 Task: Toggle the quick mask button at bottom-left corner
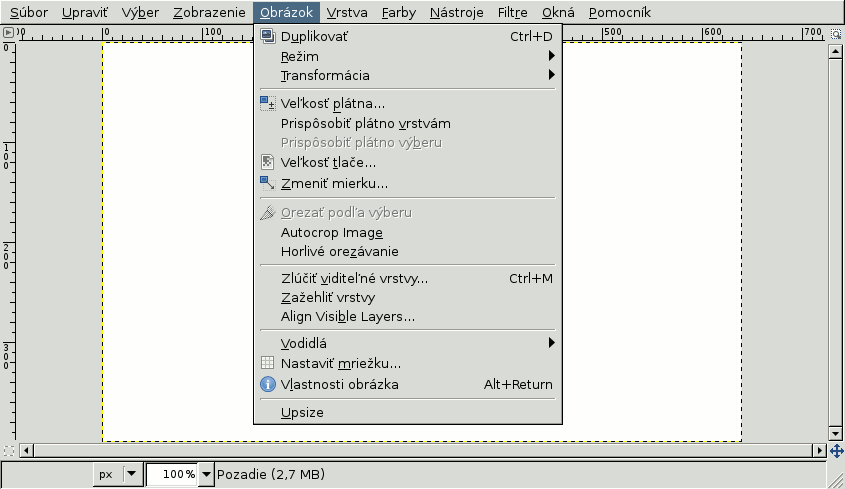[9, 451]
